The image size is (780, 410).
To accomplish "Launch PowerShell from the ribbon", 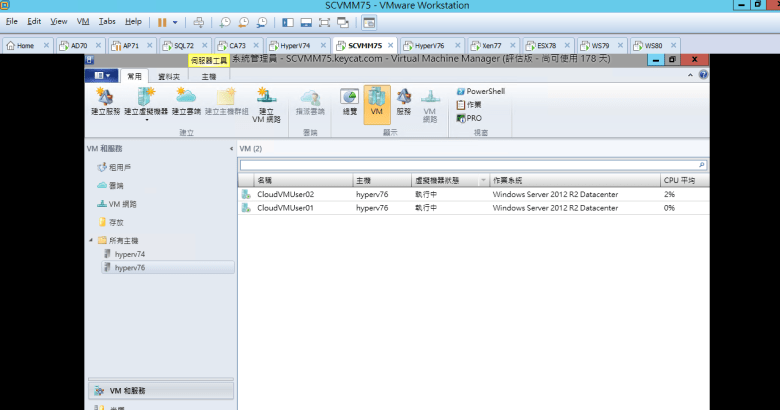I will pyautogui.click(x=485, y=91).
